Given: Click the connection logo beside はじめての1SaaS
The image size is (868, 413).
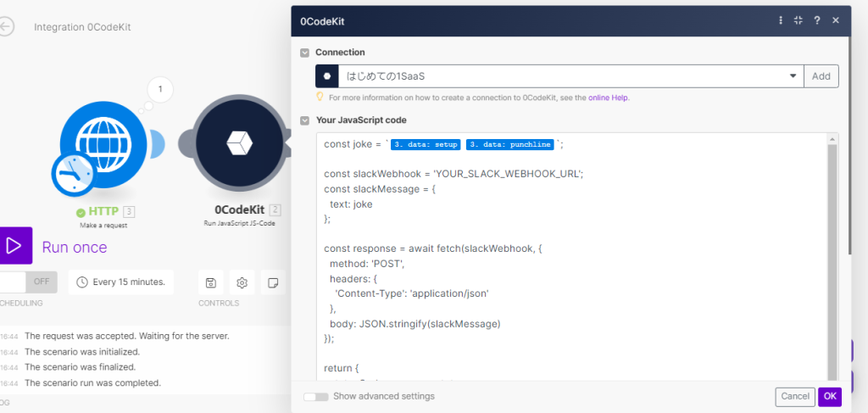Looking at the screenshot, I should click(x=327, y=76).
